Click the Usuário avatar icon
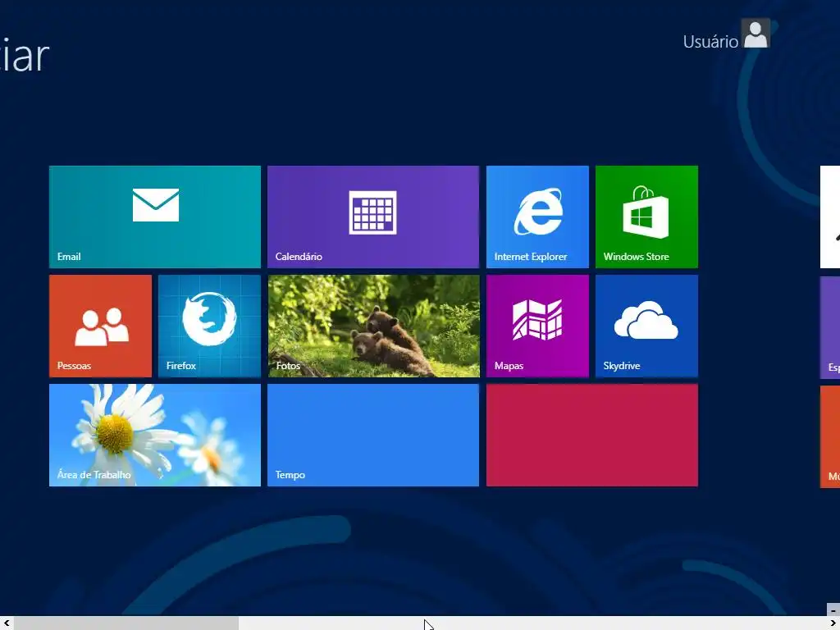 pos(756,33)
